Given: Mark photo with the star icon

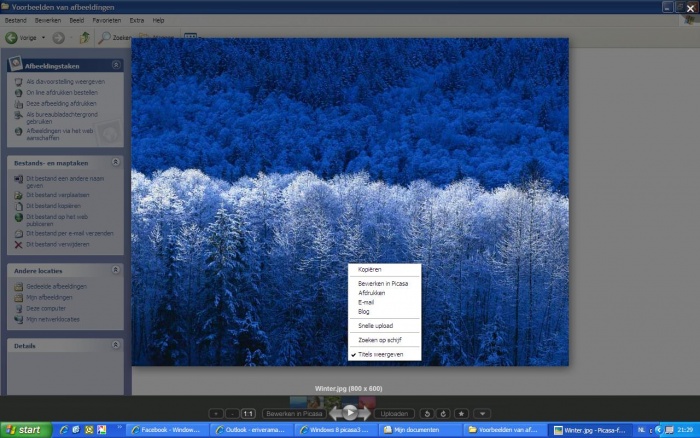Looking at the screenshot, I should [461, 414].
